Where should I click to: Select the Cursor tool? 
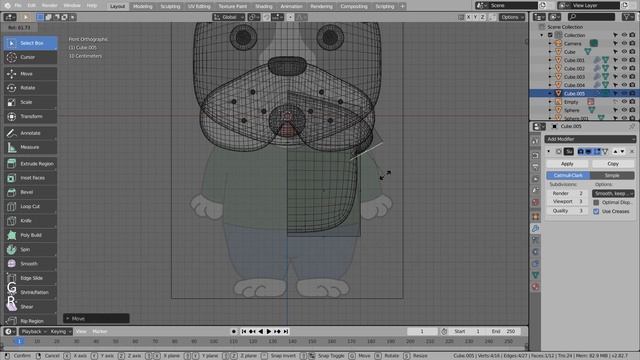(x=30, y=57)
